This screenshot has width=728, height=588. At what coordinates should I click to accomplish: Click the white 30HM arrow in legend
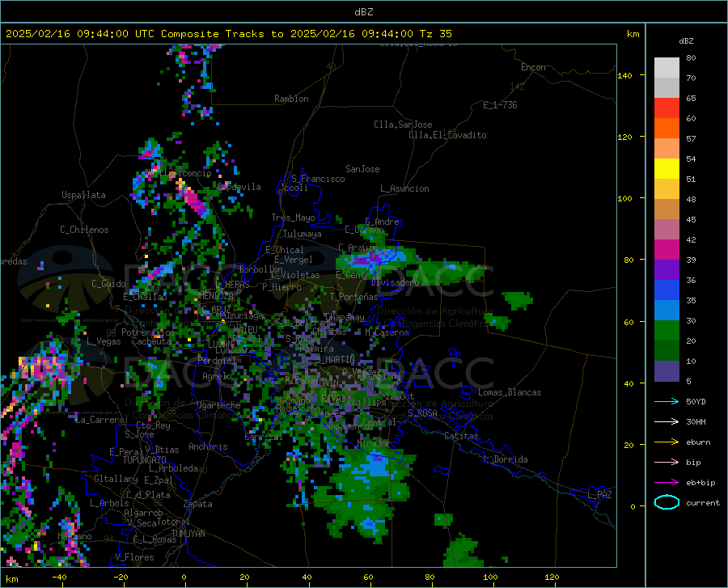[667, 421]
